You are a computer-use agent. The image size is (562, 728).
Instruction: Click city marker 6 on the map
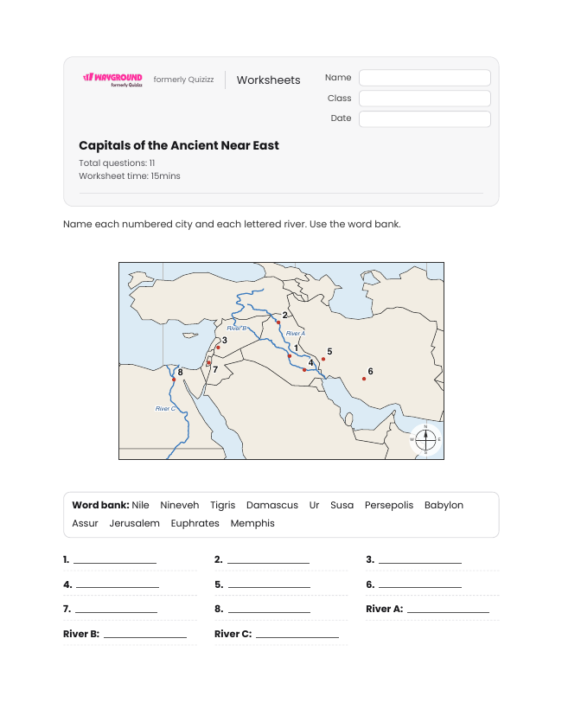click(x=364, y=379)
